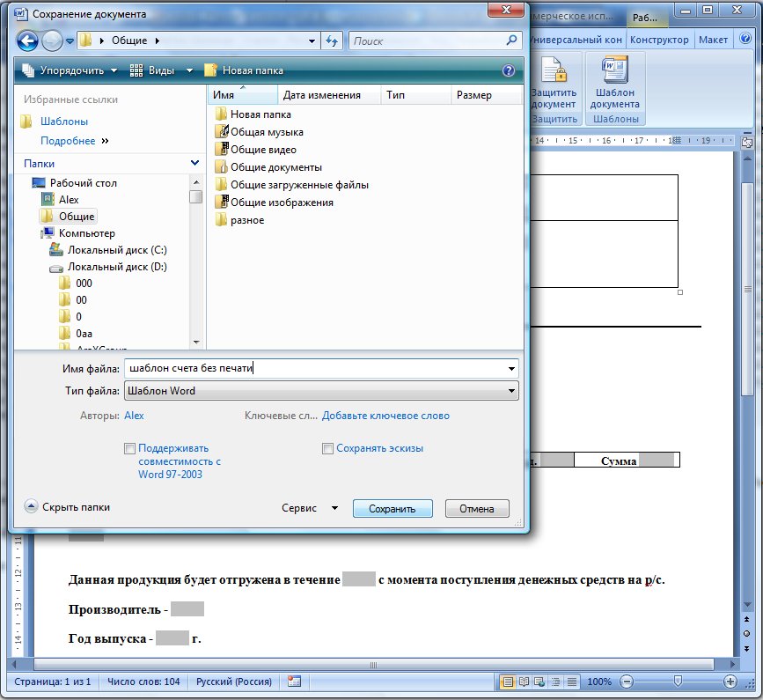The height and width of the screenshot is (700, 763).
Task: Click 'Русский (Россия)' language in status bar
Action: point(234,682)
